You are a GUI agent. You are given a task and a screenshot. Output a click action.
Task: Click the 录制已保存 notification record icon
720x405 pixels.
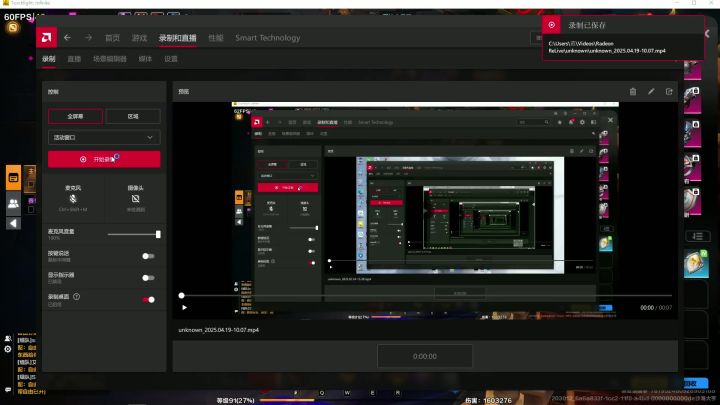(x=551, y=25)
